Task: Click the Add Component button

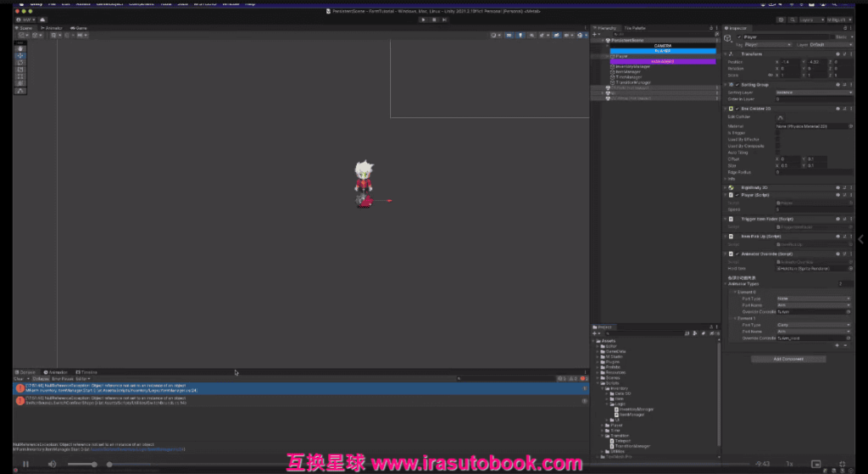Action: pyautogui.click(x=788, y=359)
